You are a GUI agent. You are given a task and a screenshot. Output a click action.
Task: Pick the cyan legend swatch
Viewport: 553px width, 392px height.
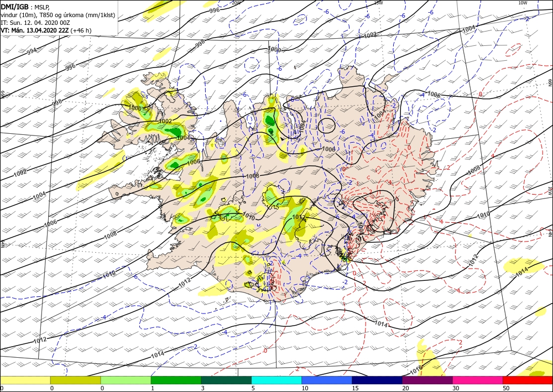[x=276, y=380]
